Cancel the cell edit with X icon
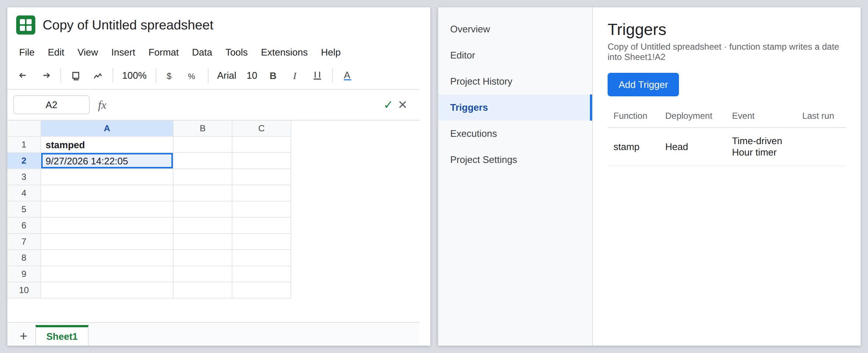Image resolution: width=868 pixels, height=353 pixels. [403, 105]
